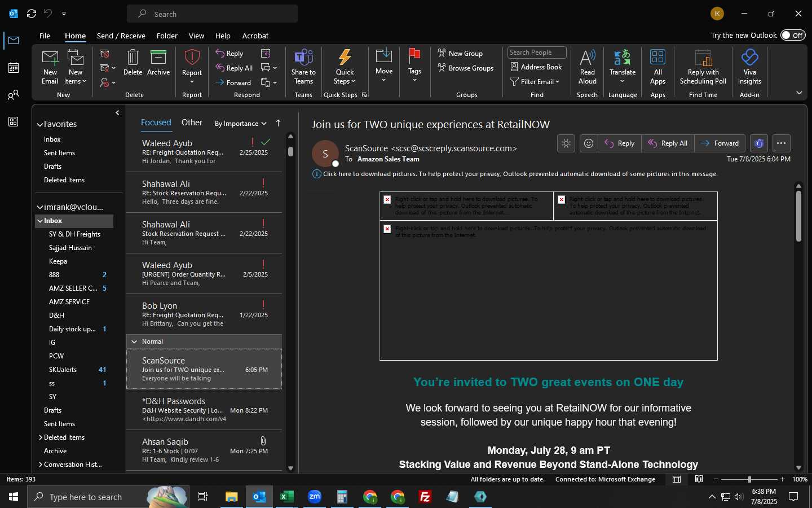Viewport: 812px width, 508px height.
Task: Click the zoom in plus button
Action: click(782, 479)
